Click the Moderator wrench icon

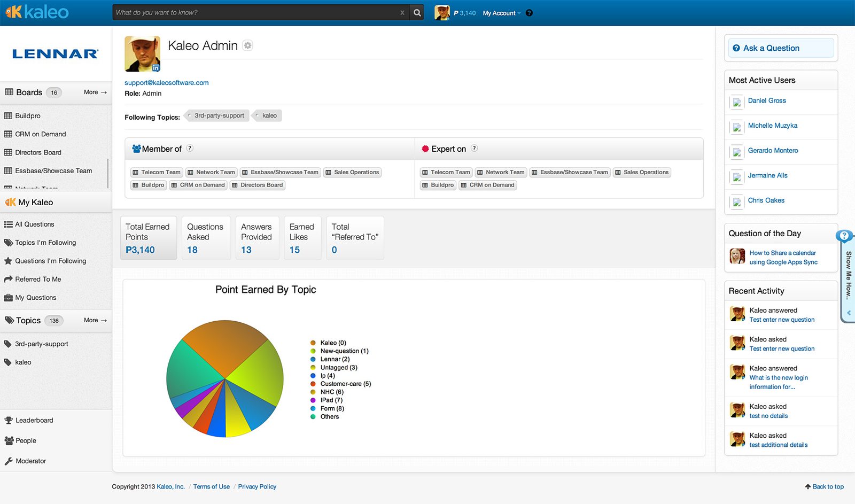(9, 461)
